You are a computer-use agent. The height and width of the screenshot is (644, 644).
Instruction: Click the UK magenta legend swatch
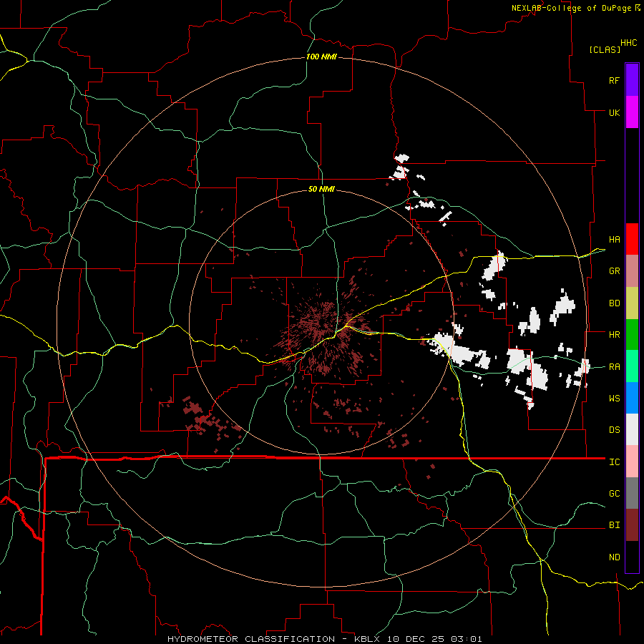click(632, 112)
